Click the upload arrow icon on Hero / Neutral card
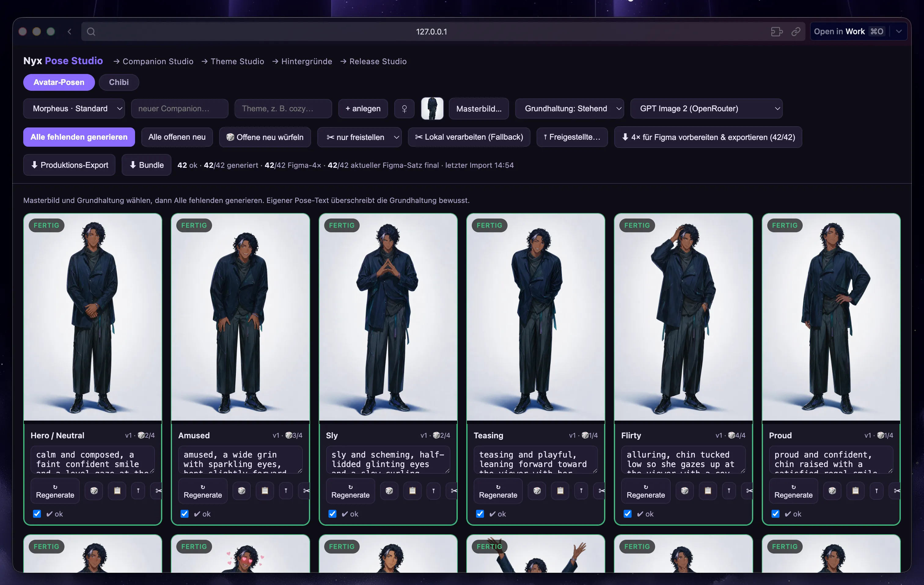The height and width of the screenshot is (585, 924). pyautogui.click(x=138, y=491)
